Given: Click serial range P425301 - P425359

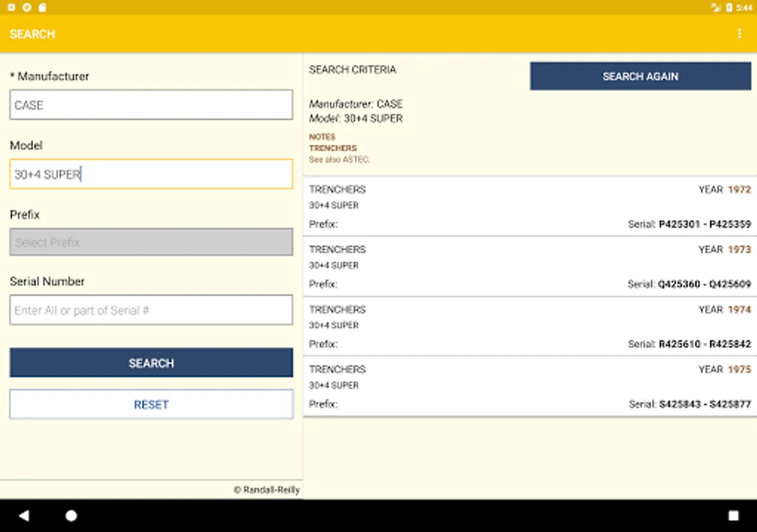Looking at the screenshot, I should tap(705, 225).
